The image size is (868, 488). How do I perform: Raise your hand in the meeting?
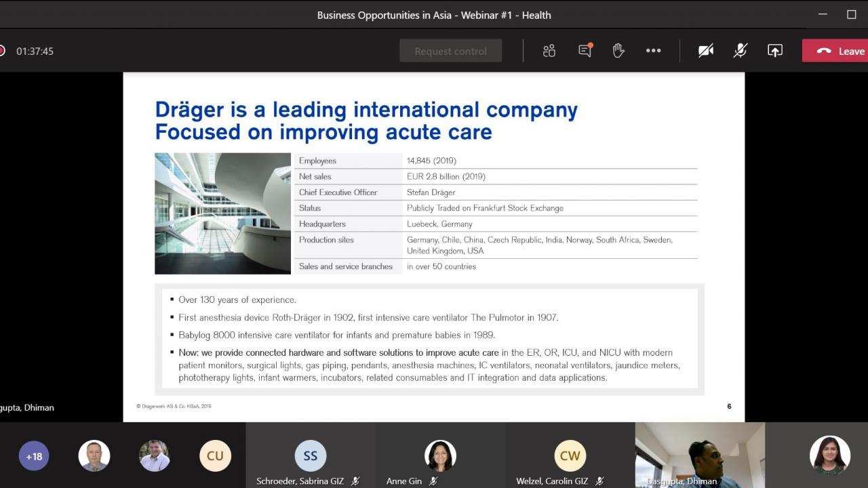[x=618, y=51]
